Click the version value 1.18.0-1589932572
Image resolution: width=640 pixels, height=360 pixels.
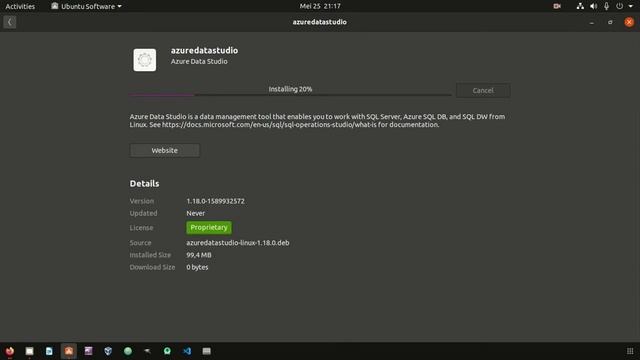point(216,201)
